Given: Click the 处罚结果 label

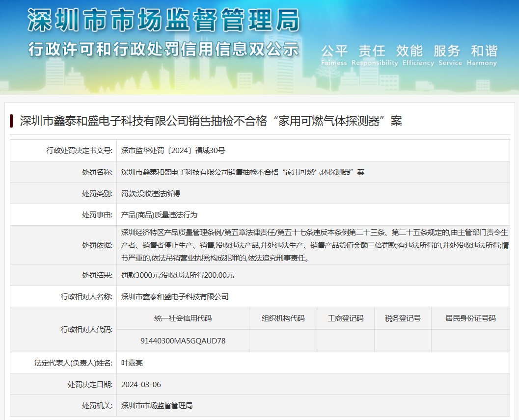Looking at the screenshot, I should [97, 275].
